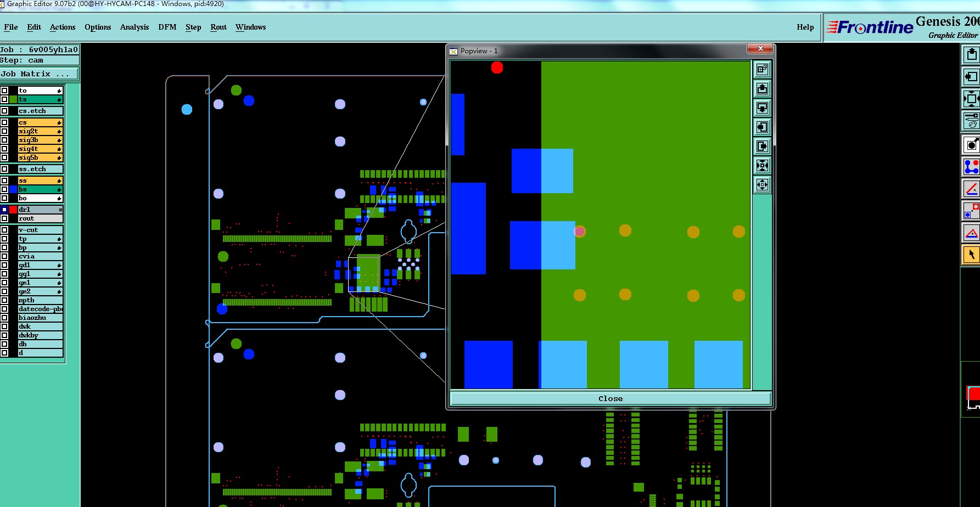Toggle display checkbox for layer 'ts'
Image resolution: width=980 pixels, height=507 pixels.
[4, 99]
